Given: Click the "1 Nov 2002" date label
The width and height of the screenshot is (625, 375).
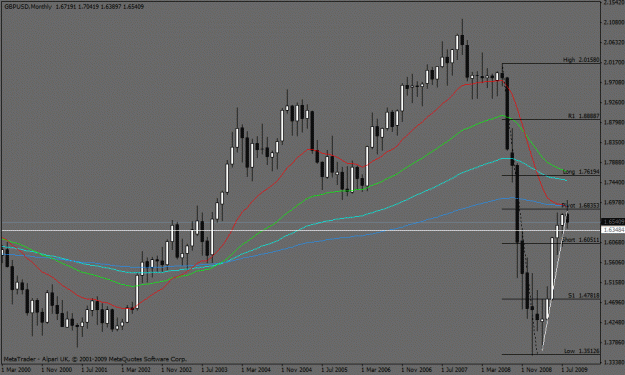Looking at the screenshot, I should pyautogui.click(x=176, y=370).
